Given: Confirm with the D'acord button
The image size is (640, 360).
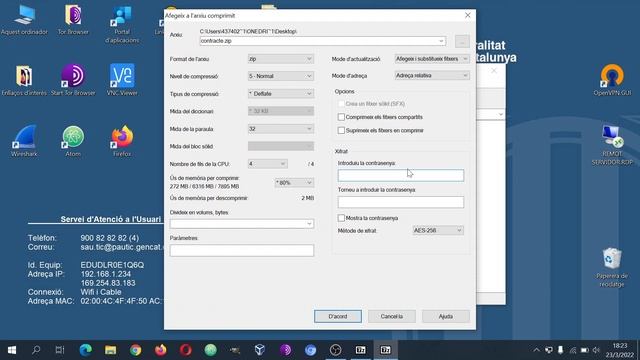Looking at the screenshot, I should [338, 316].
